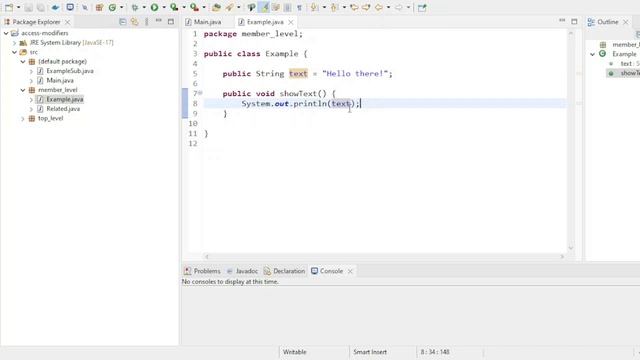Close the Example.java editor tab
640x360 pixels.
[291, 22]
